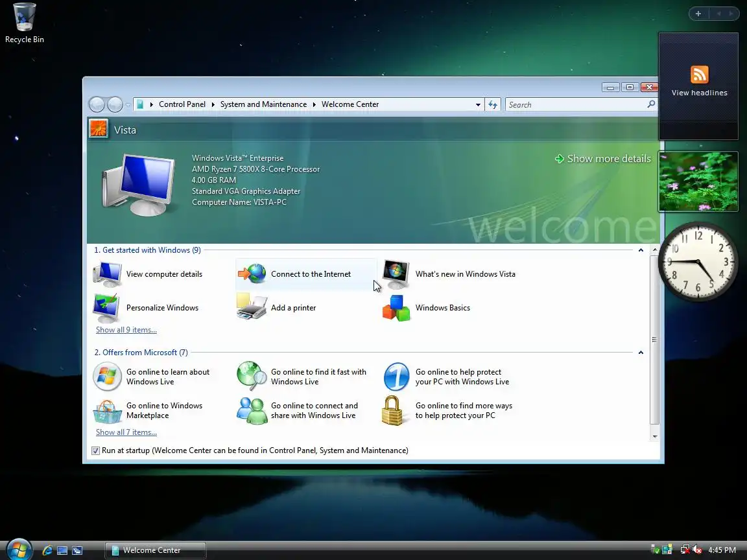The height and width of the screenshot is (560, 747).
Task: Click sidebar next gadgets page arrow
Action: click(731, 14)
